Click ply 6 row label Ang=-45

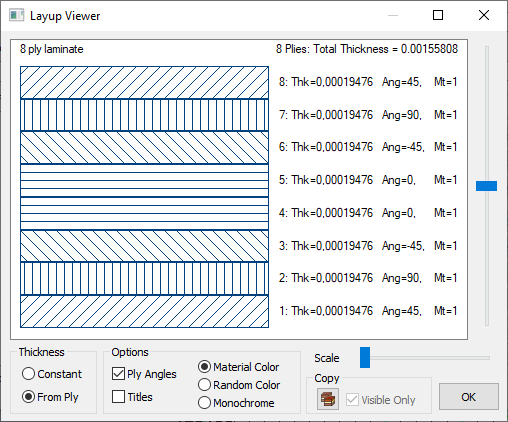click(403, 147)
